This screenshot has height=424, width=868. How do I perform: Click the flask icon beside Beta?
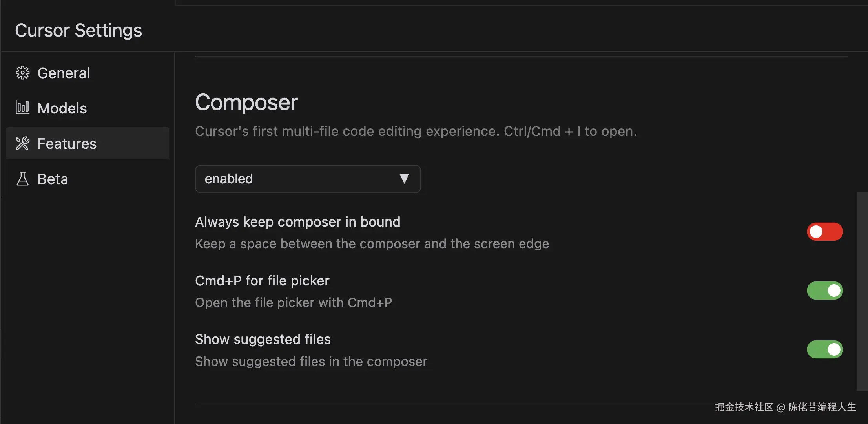tap(22, 179)
